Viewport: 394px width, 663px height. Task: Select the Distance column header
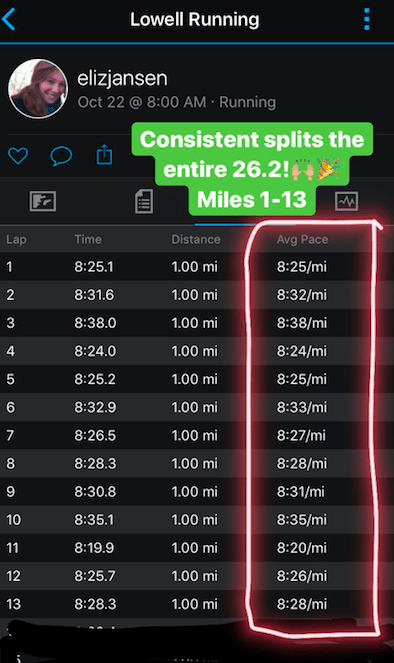196,239
